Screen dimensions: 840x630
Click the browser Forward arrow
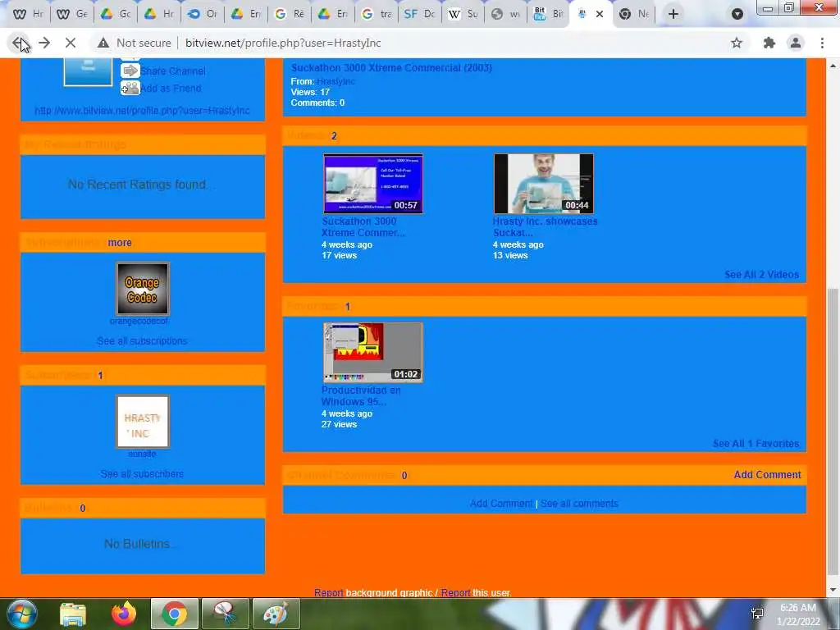44,43
